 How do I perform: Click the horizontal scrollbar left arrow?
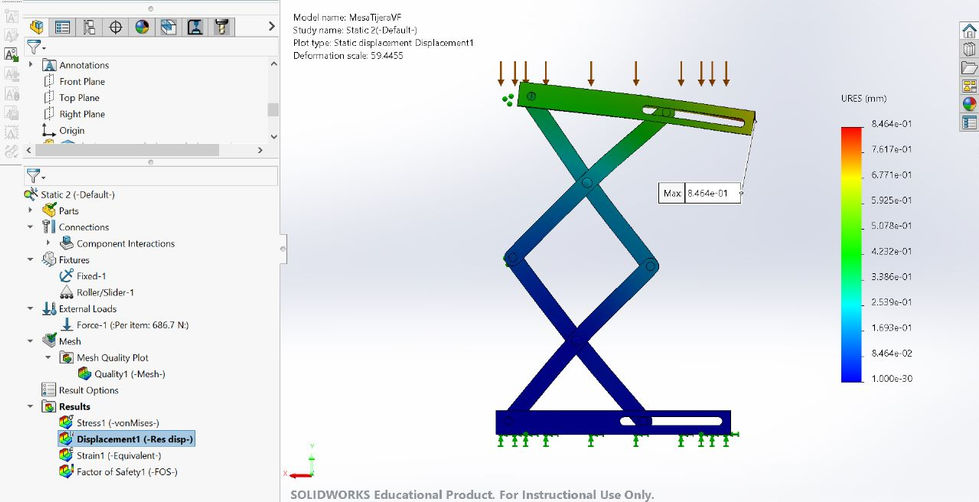pyautogui.click(x=28, y=150)
